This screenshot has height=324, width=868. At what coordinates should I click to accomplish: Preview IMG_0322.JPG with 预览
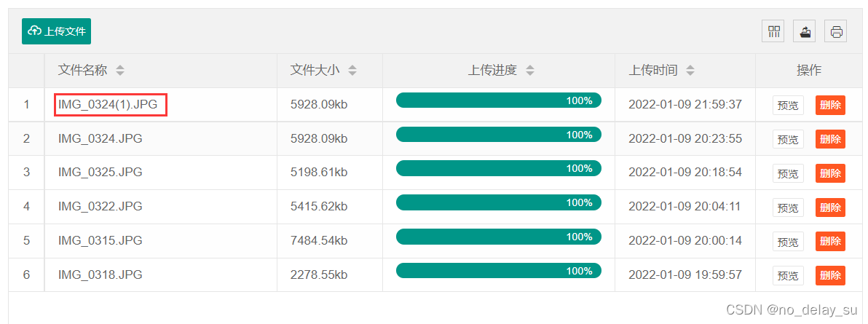click(x=789, y=208)
